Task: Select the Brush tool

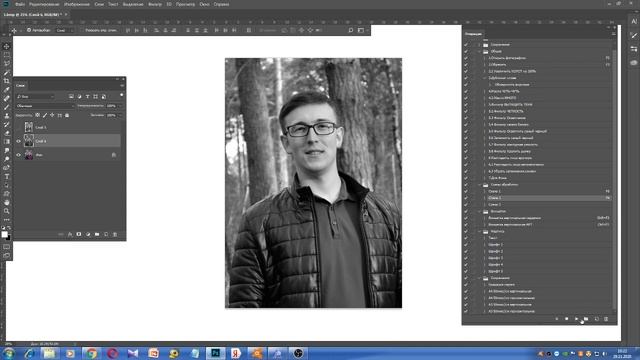Action: click(x=7, y=107)
